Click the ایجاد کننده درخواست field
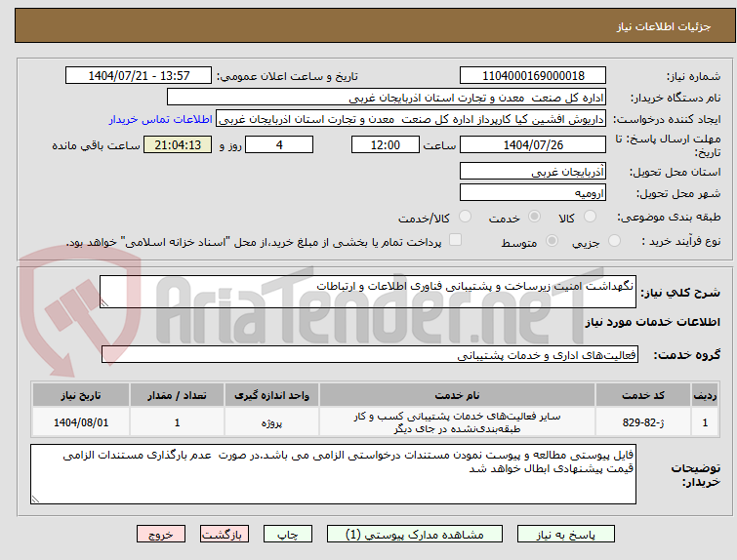Viewport: 737px width, 560px height. 411,119
